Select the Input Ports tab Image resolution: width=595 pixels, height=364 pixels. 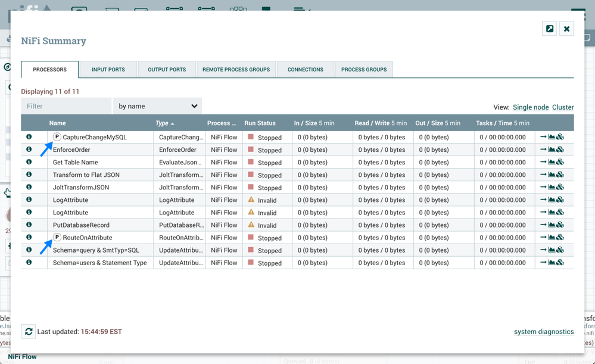pos(108,70)
